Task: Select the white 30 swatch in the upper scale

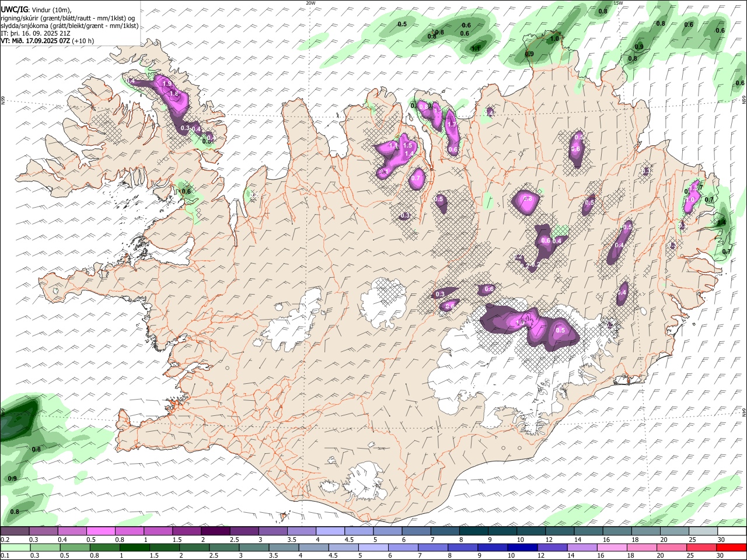Action: click(731, 531)
